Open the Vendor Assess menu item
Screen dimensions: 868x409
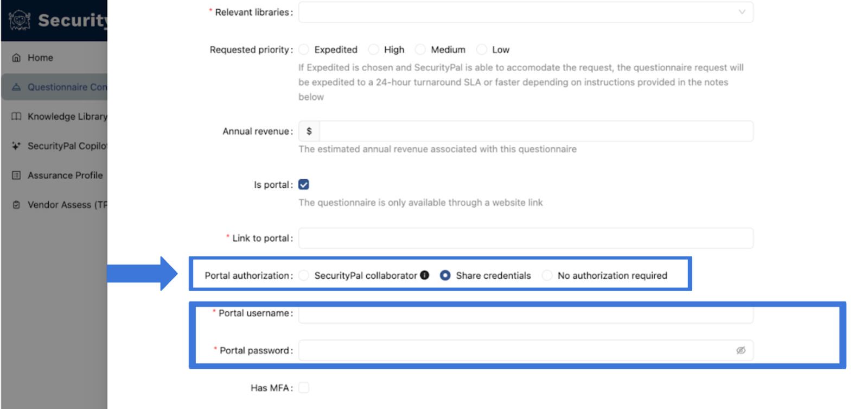pos(54,205)
